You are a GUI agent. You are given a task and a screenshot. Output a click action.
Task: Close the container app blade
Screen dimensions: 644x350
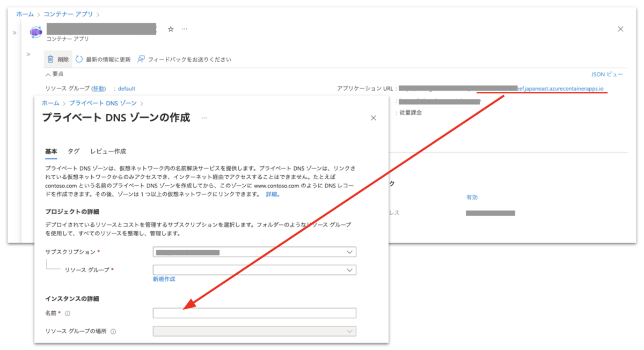621,29
